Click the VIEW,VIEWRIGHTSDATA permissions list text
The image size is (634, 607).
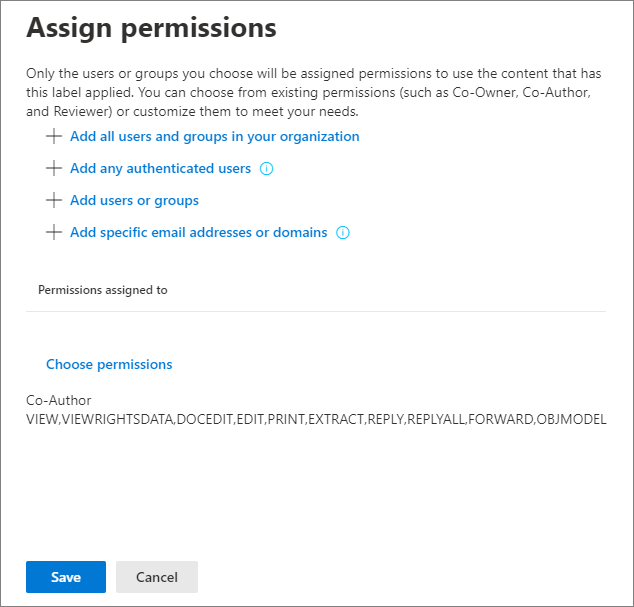316,419
